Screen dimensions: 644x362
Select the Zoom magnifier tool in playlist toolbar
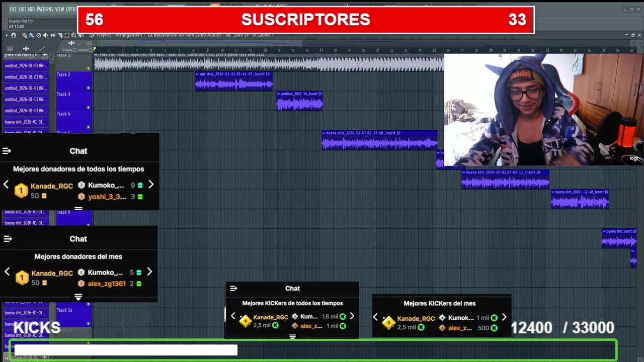click(73, 35)
